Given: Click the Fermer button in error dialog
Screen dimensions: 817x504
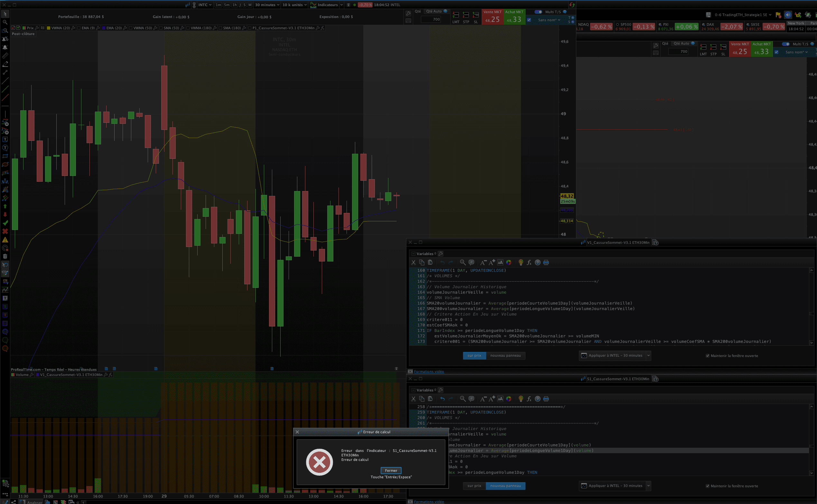Looking at the screenshot, I should [391, 470].
